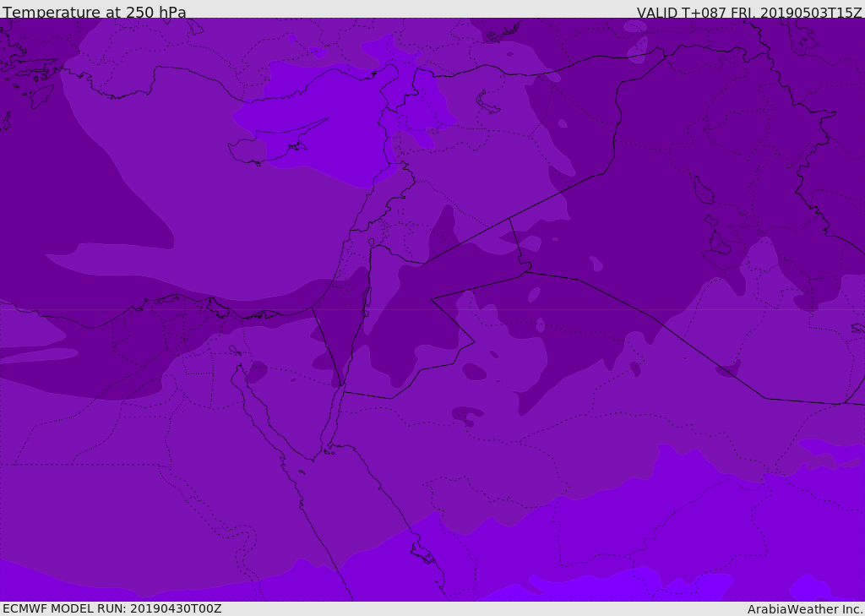
Task: Click the VALID T+087 forecast timestamp
Action: pyautogui.click(x=748, y=13)
